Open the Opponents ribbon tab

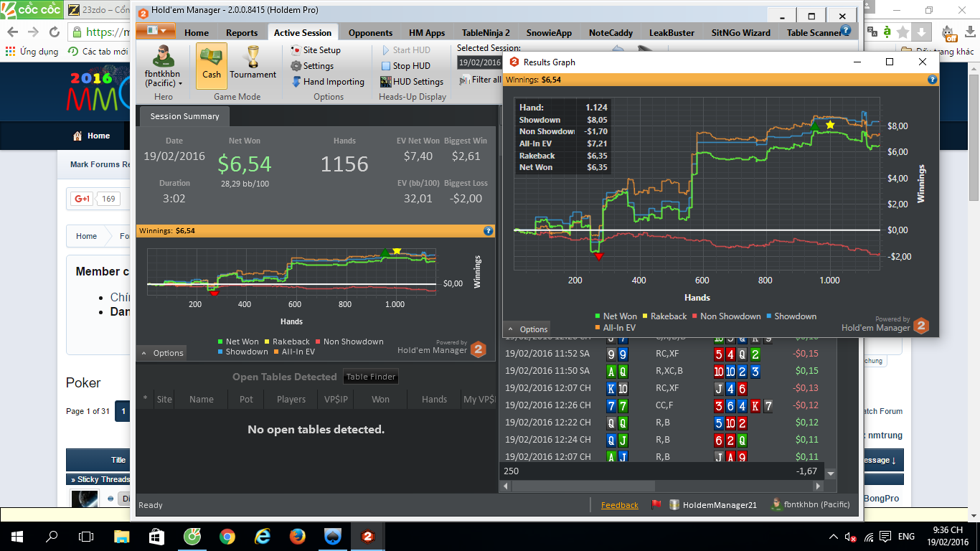(370, 32)
